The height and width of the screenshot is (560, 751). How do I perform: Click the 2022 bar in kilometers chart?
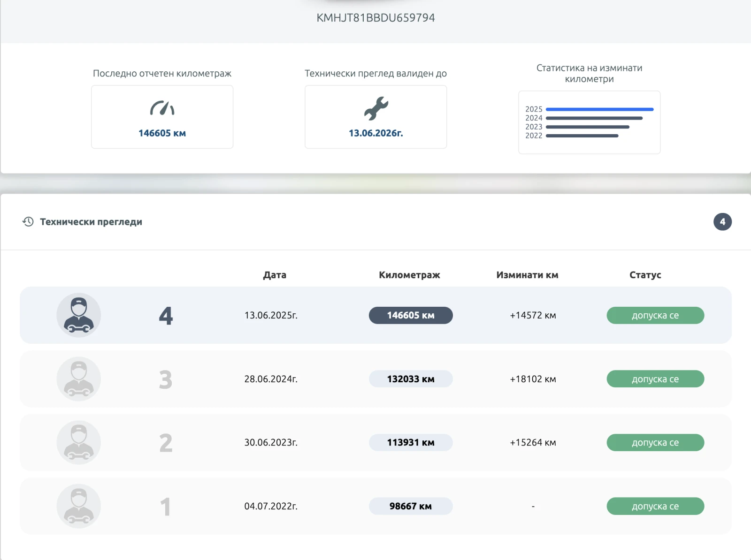(582, 136)
